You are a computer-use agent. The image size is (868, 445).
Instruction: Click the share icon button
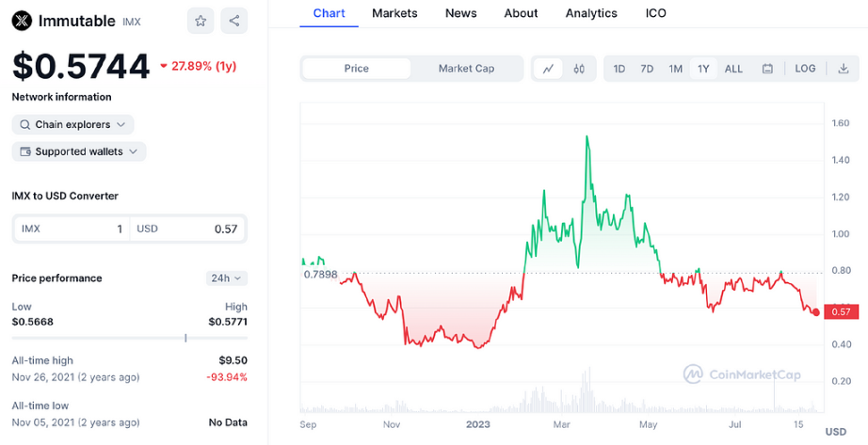[234, 21]
